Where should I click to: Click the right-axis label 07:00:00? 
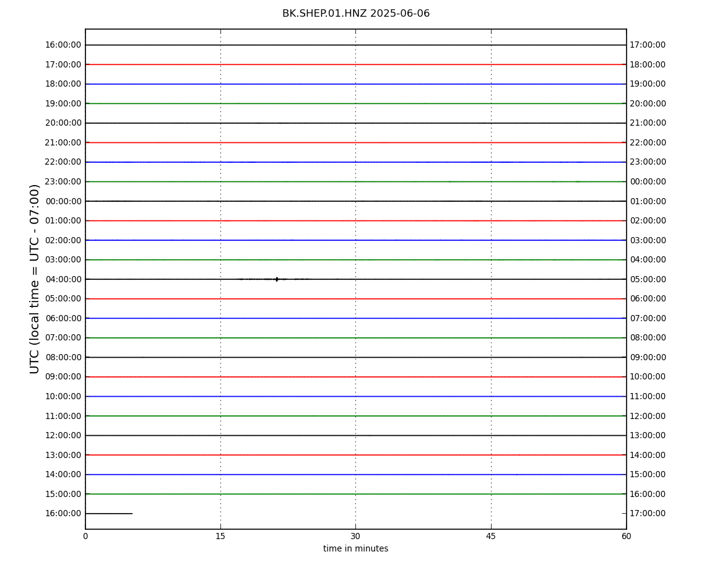[648, 318]
